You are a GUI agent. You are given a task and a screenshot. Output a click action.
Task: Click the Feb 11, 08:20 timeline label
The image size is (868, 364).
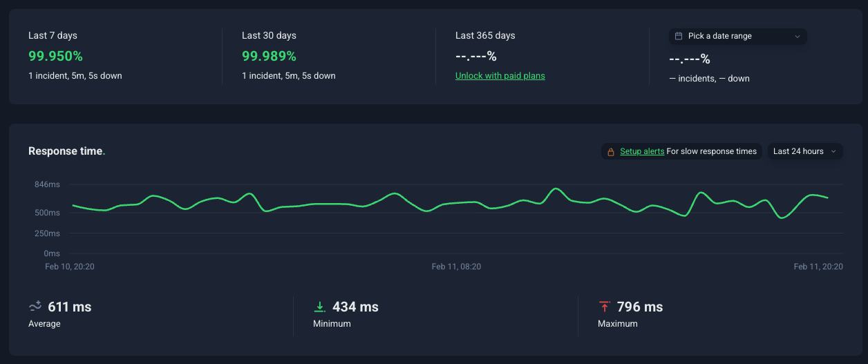(456, 267)
